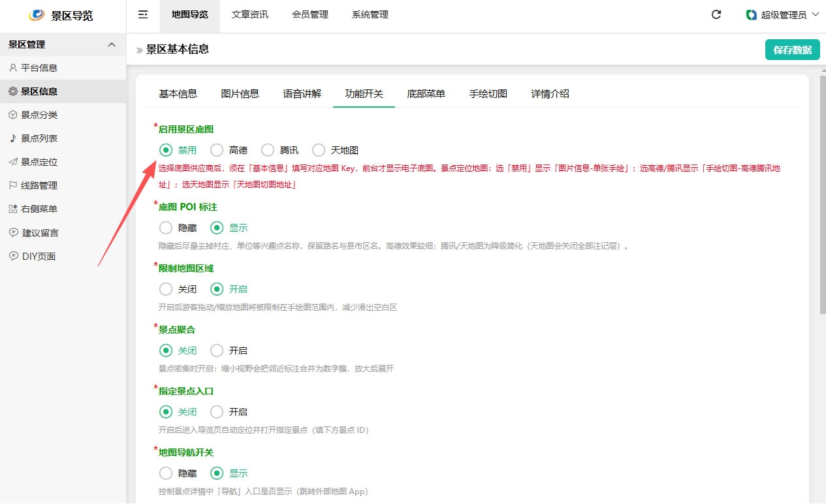Select 高德 base map provider
Screen dimensions: 826x504
pyautogui.click(x=217, y=150)
